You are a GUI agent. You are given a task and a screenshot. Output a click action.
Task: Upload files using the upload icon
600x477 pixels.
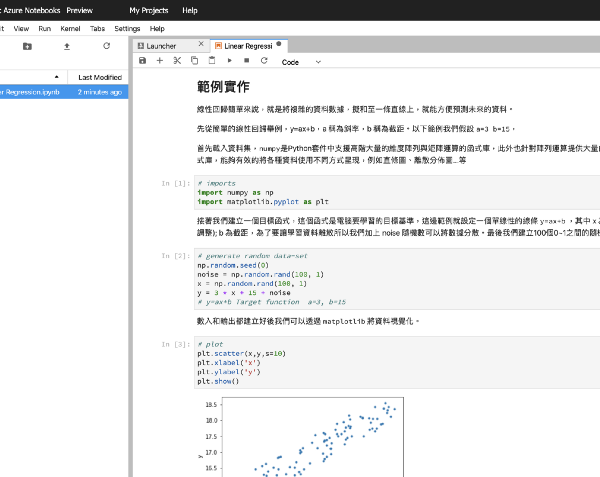coord(67,46)
